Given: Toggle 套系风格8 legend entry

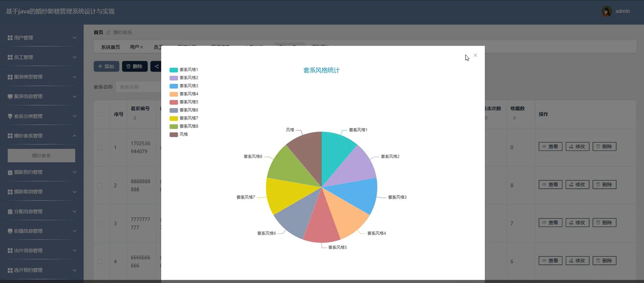Looking at the screenshot, I should click(x=184, y=126).
